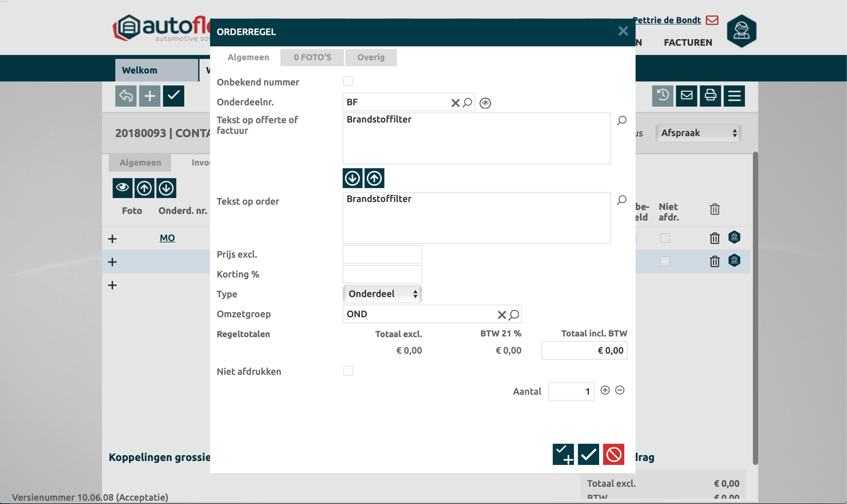
Task: Click the eye icon next to Onderdeelnr.
Action: click(485, 103)
